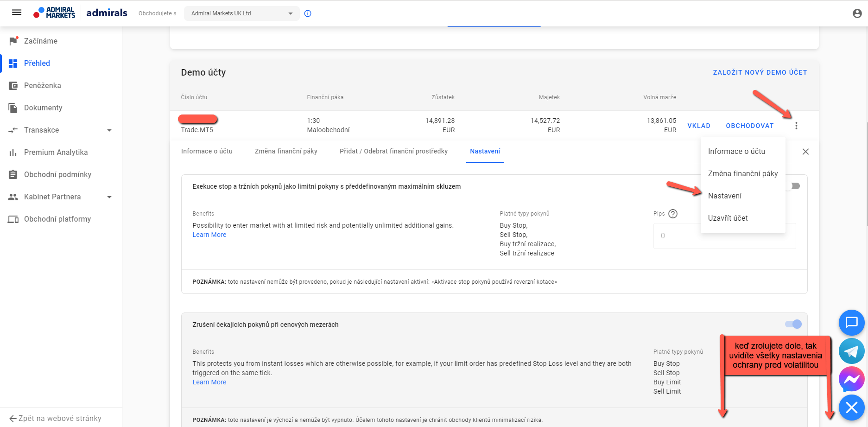Click the info icon beside company selector

point(308,13)
